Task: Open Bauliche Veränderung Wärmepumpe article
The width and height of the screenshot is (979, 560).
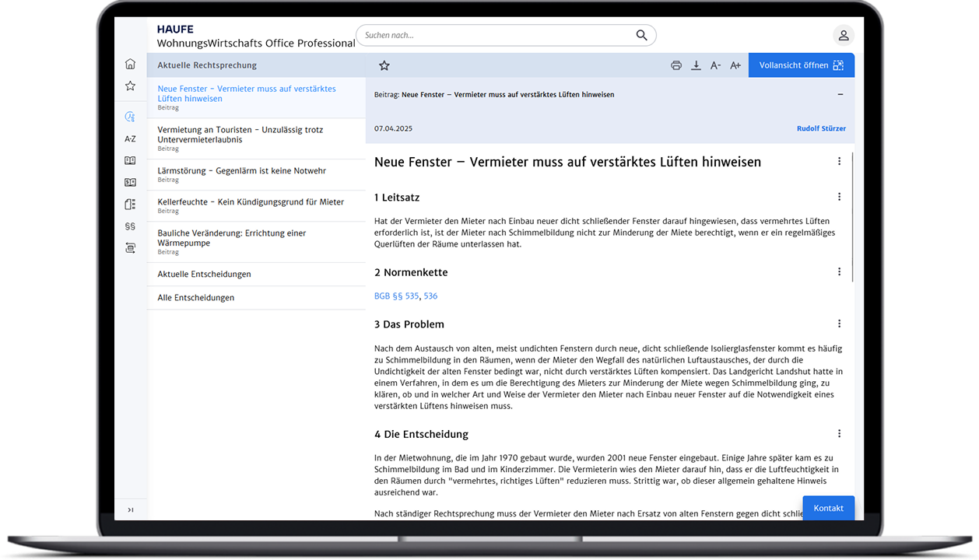Action: coord(256,242)
